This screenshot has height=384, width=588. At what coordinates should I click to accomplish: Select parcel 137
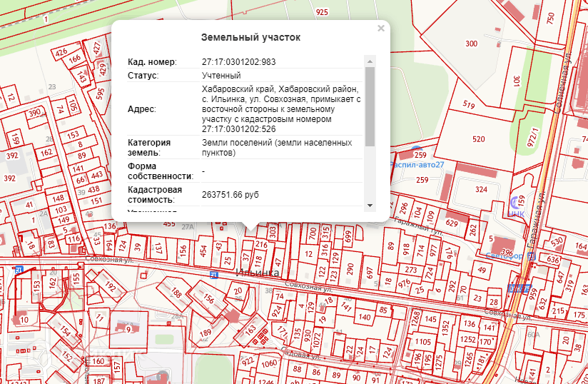click(x=158, y=248)
